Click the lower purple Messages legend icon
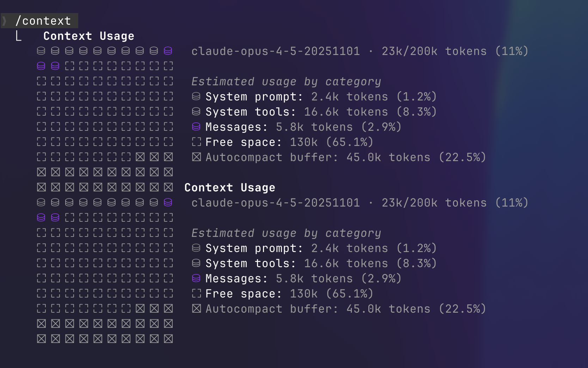This screenshot has height=368, width=588. click(196, 278)
